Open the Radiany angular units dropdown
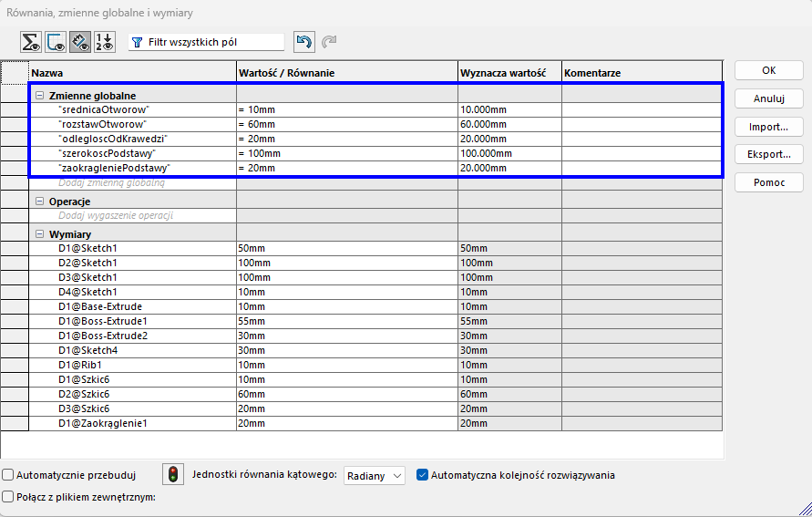The width and height of the screenshot is (812, 517). tap(375, 475)
